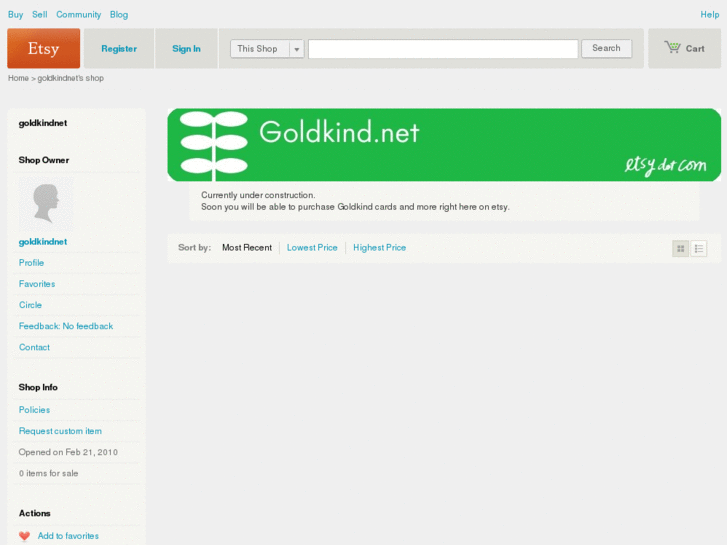
Task: Switch to grid view icon
Action: point(681,249)
